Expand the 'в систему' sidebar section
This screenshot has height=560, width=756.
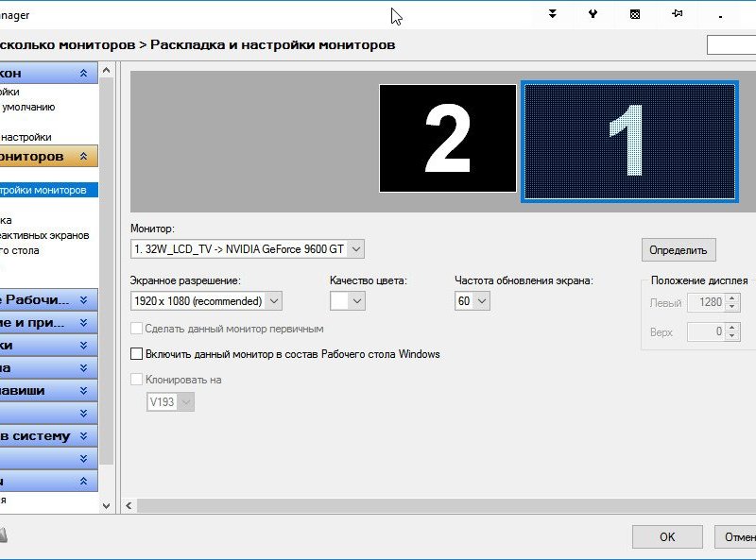point(83,435)
